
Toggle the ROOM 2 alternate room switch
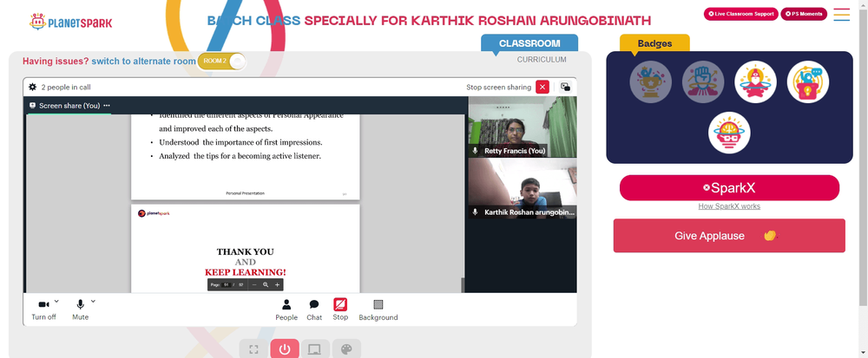pos(221,61)
